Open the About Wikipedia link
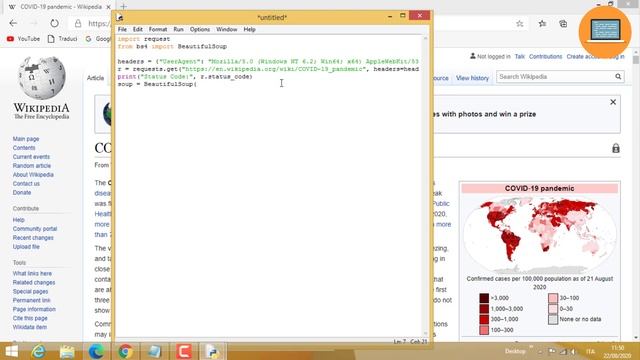 (x=33, y=175)
